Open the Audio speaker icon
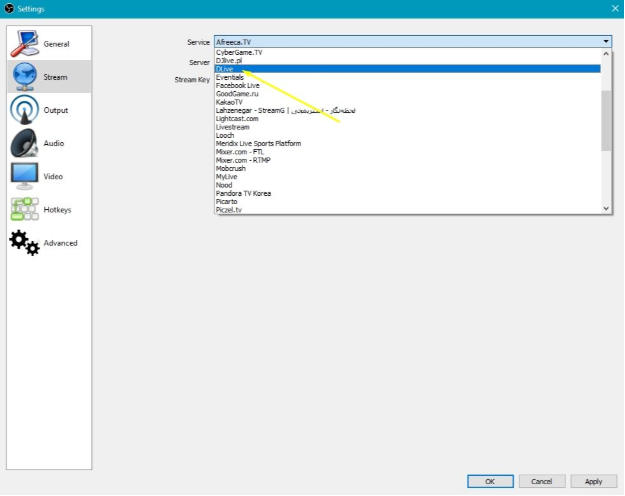The height and width of the screenshot is (496, 625). pyautogui.click(x=25, y=143)
